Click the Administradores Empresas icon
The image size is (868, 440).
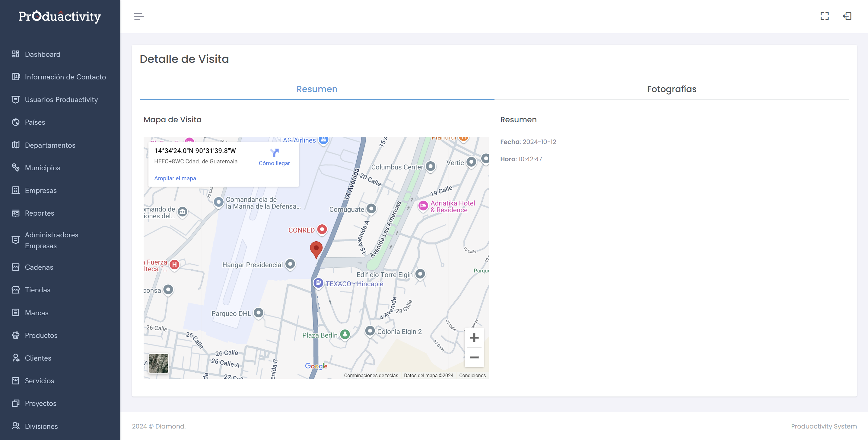click(x=15, y=240)
